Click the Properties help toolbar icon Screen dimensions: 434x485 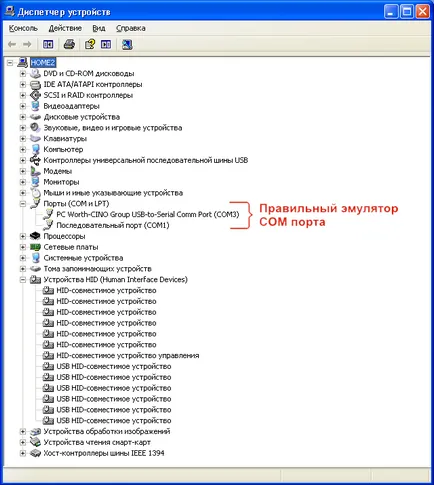pyautogui.click(x=90, y=44)
